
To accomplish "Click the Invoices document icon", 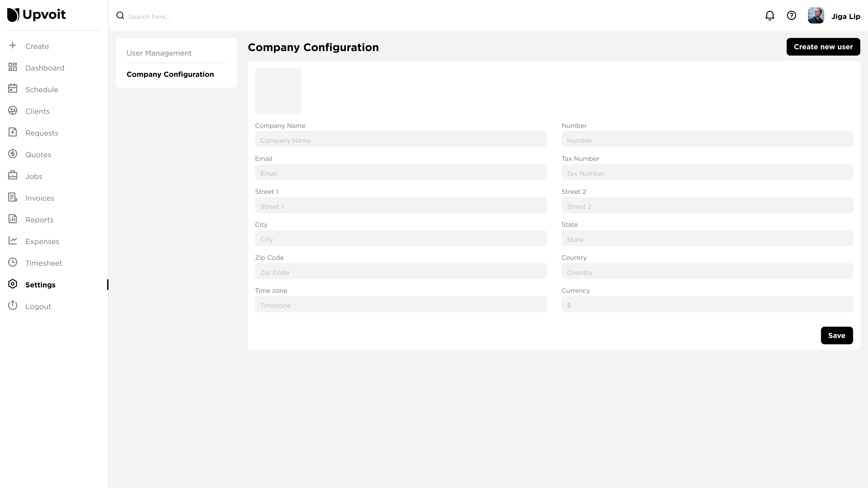I will [x=13, y=197].
